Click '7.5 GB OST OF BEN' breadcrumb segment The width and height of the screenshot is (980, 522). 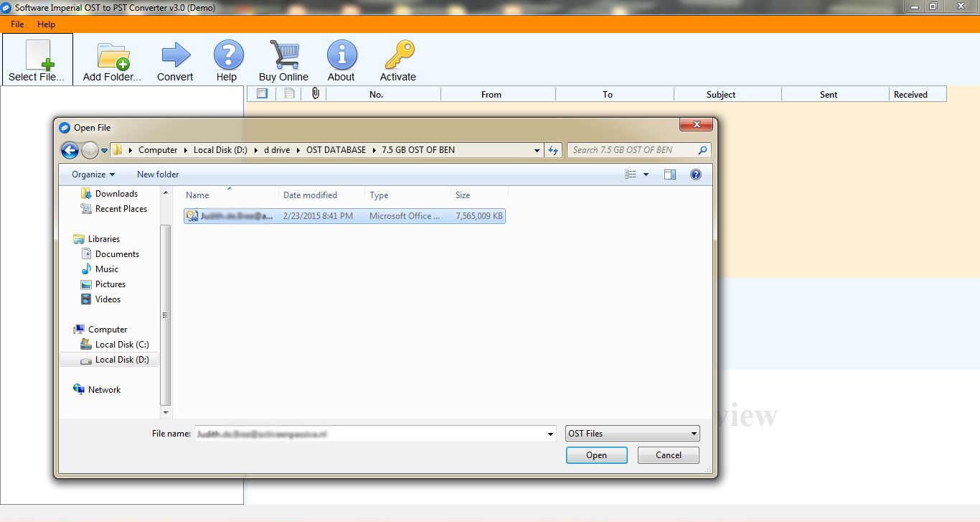(418, 150)
